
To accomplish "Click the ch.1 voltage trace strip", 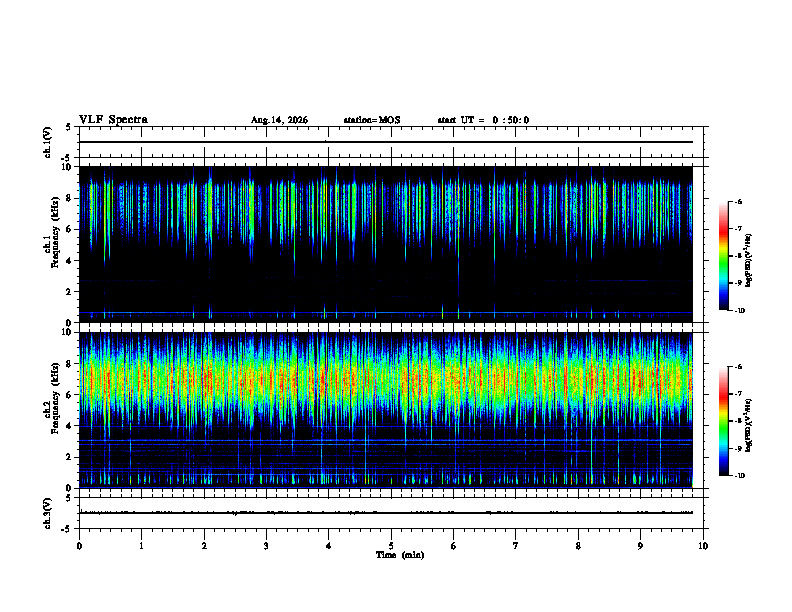I will click(x=391, y=142).
